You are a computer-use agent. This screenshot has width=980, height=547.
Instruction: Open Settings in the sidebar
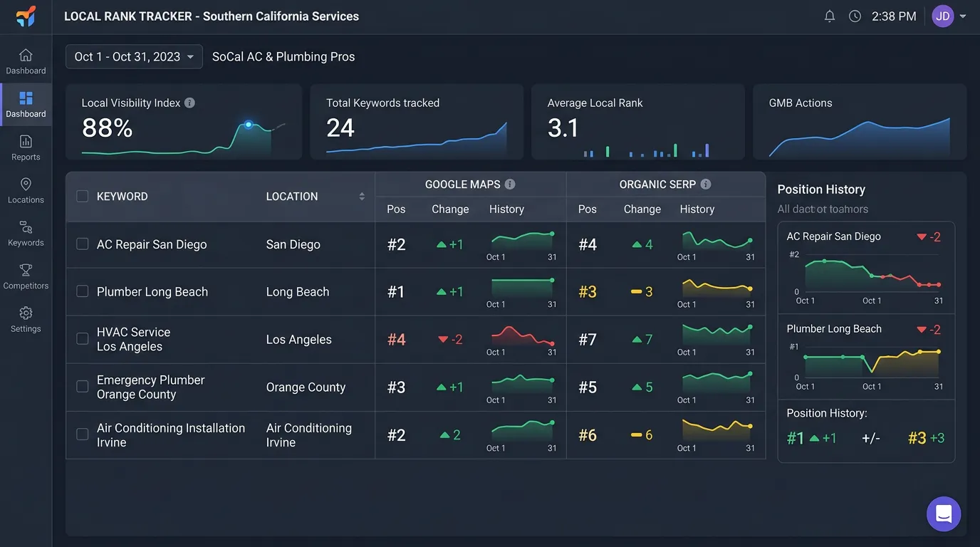(x=26, y=320)
